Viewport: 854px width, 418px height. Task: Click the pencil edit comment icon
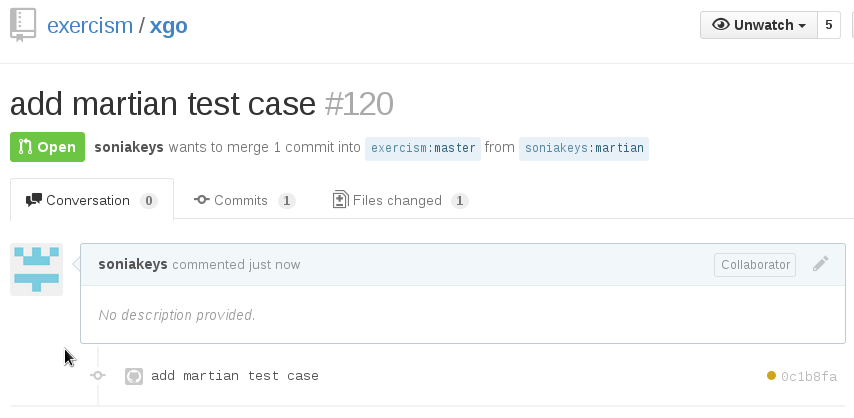pyautogui.click(x=821, y=264)
